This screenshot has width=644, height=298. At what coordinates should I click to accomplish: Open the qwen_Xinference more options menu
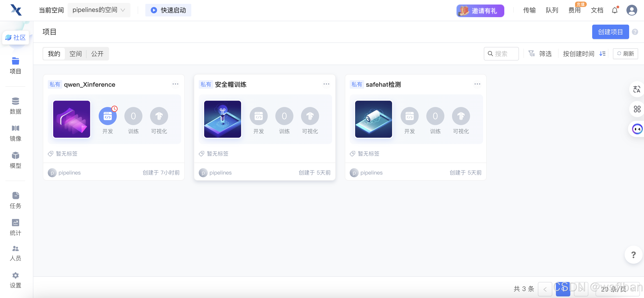(175, 84)
